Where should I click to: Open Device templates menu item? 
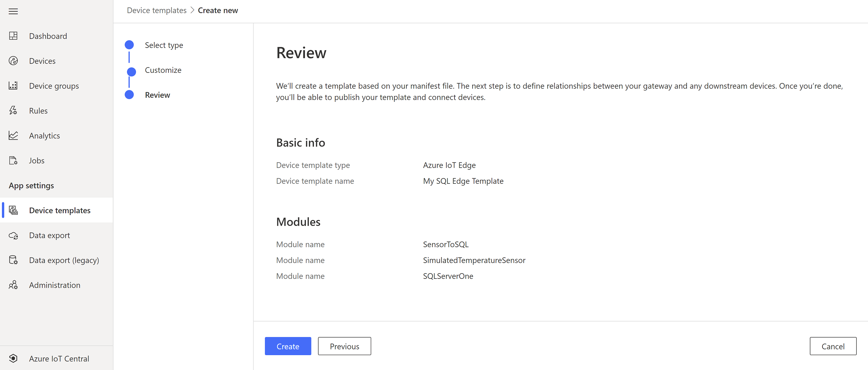point(60,210)
